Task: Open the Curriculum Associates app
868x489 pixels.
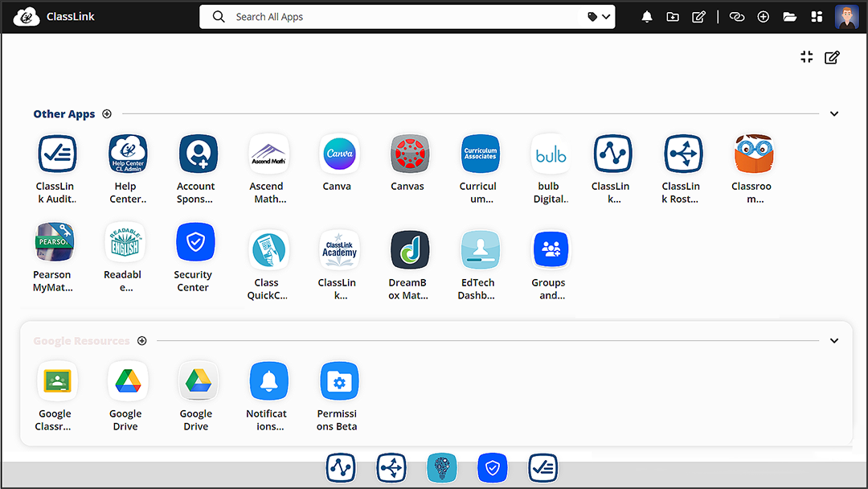Action: [x=480, y=153]
